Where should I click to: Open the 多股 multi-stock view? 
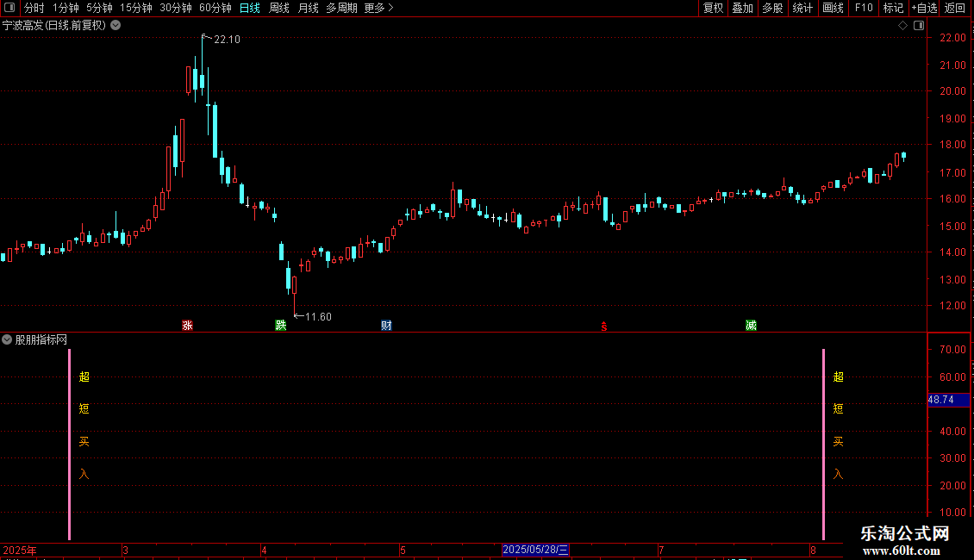tap(772, 8)
